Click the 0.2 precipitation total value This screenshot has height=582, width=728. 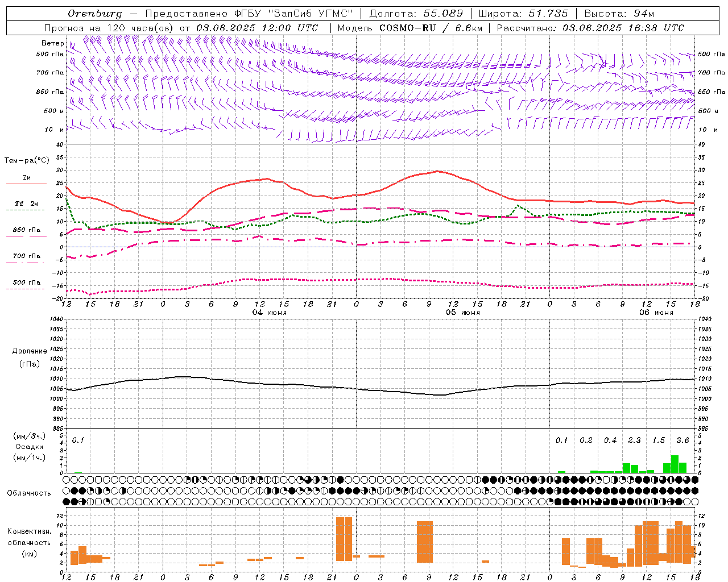[x=586, y=440]
